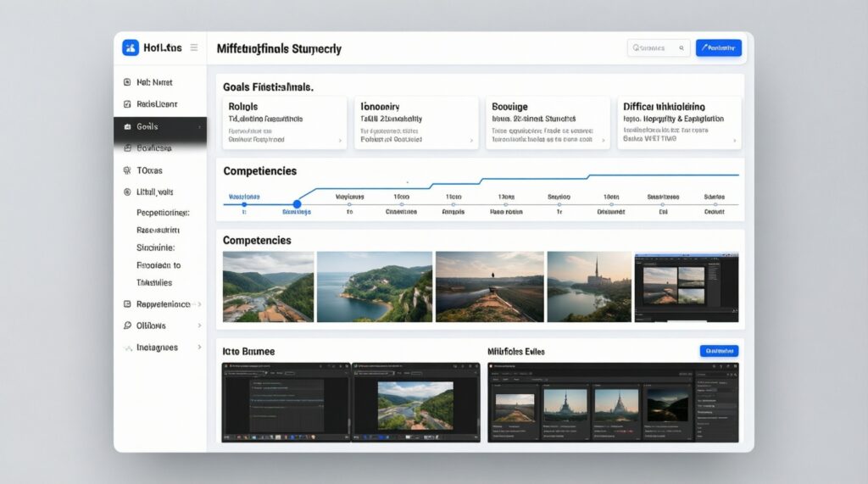Expand the Inotagnees sidebar chevron
Viewport: 868px width, 484px height.
click(x=199, y=348)
